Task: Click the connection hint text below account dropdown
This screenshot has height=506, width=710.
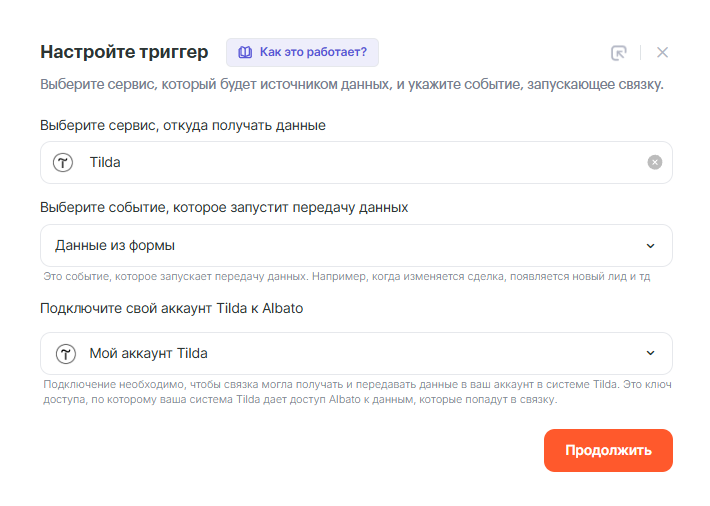Action: point(350,392)
